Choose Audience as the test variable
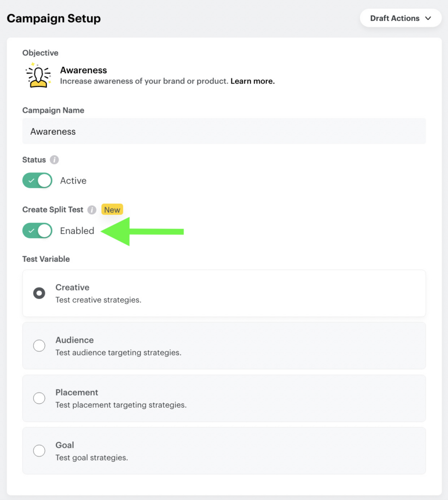Viewport: 448px width, 500px height. pyautogui.click(x=39, y=345)
